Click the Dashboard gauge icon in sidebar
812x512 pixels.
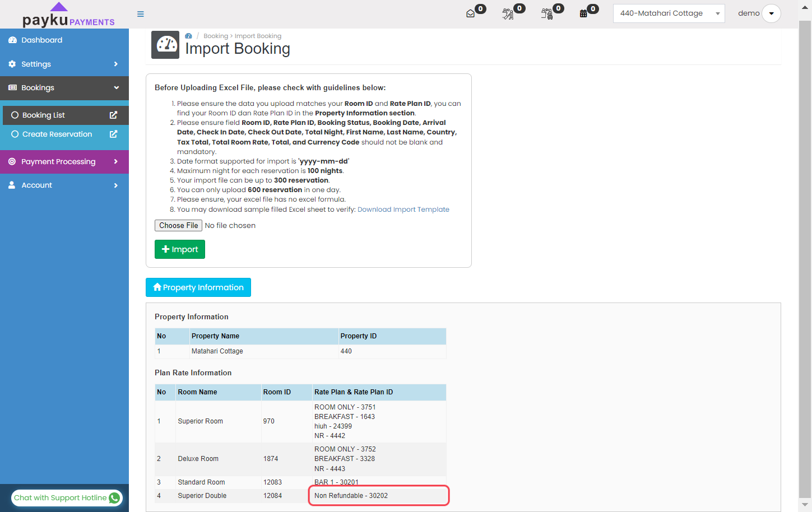pyautogui.click(x=12, y=40)
